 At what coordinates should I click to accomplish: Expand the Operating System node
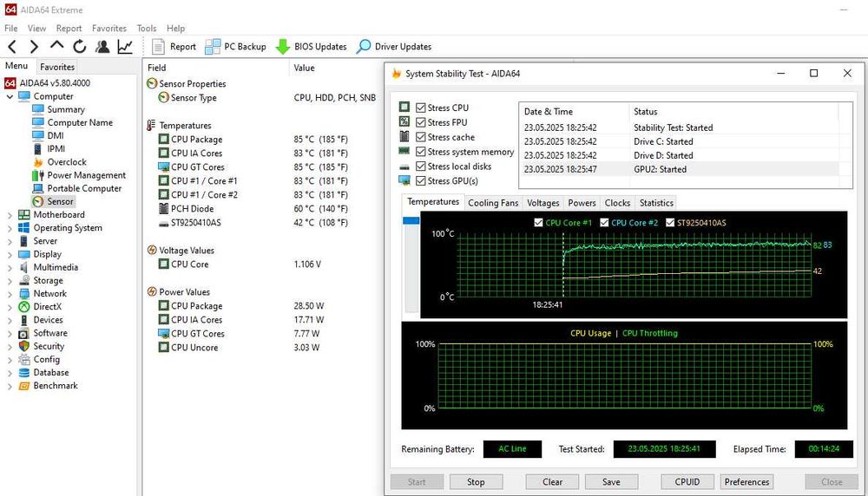(10, 228)
